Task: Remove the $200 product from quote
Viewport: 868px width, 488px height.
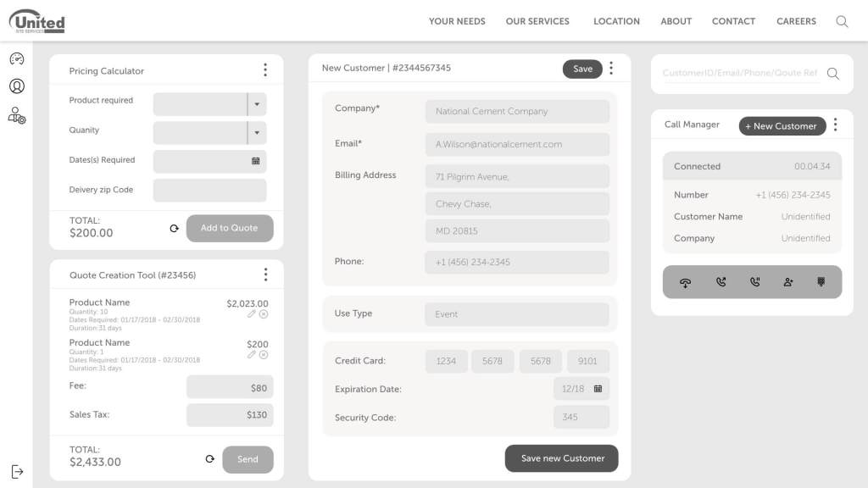Action: (264, 355)
